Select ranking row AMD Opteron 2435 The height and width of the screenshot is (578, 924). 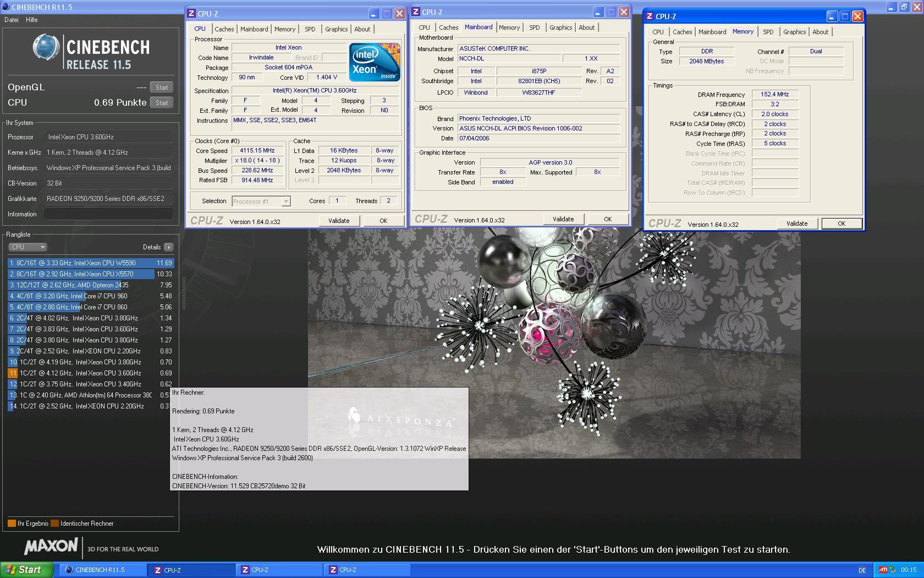pyautogui.click(x=91, y=285)
